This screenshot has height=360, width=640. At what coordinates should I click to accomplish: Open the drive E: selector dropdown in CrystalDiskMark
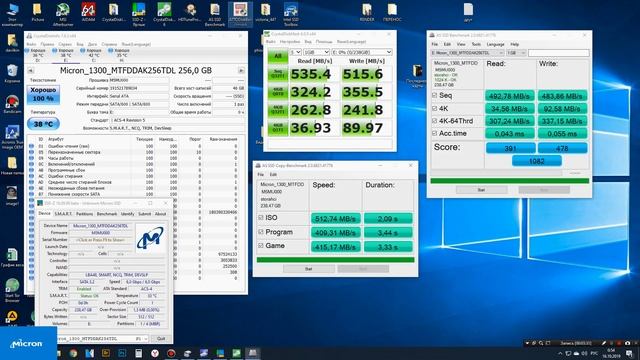click(362, 52)
